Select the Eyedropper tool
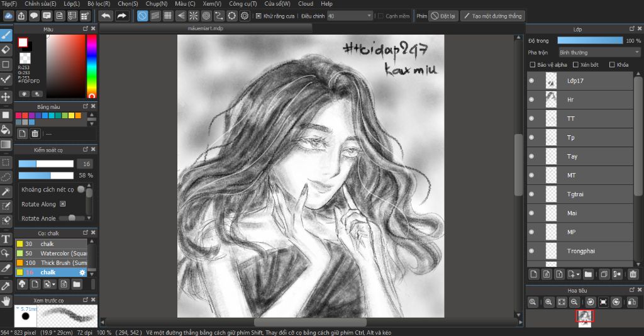The height and width of the screenshot is (336, 644). (6, 286)
